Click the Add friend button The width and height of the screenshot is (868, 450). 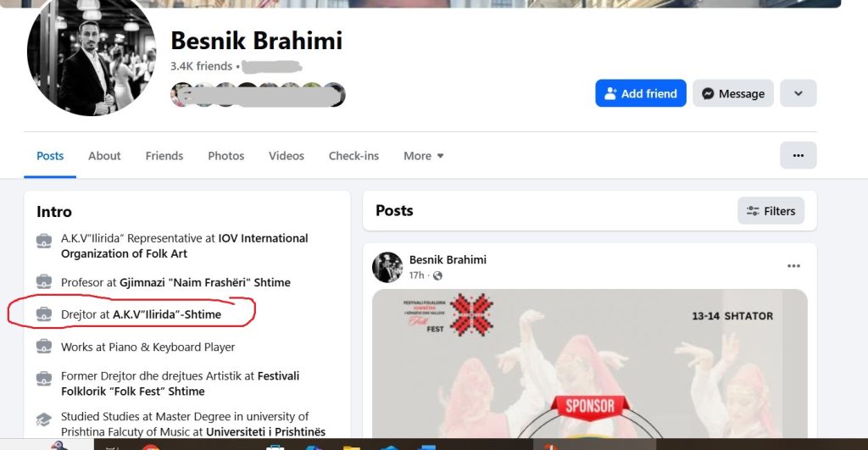click(x=641, y=93)
